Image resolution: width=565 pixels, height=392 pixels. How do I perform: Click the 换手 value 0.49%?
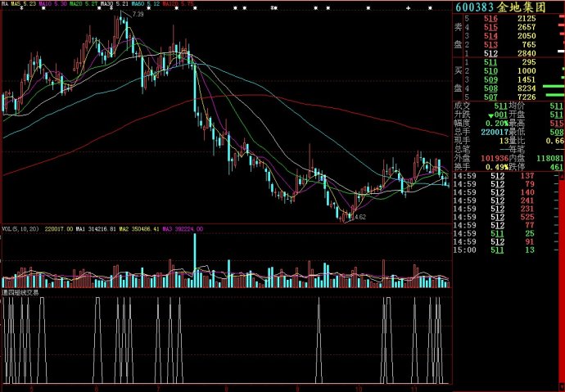(496, 167)
